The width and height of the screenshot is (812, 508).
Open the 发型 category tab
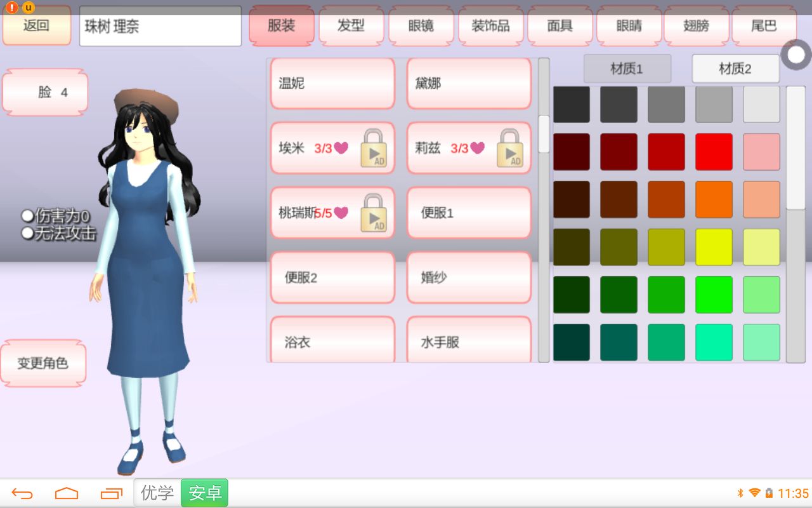click(351, 26)
